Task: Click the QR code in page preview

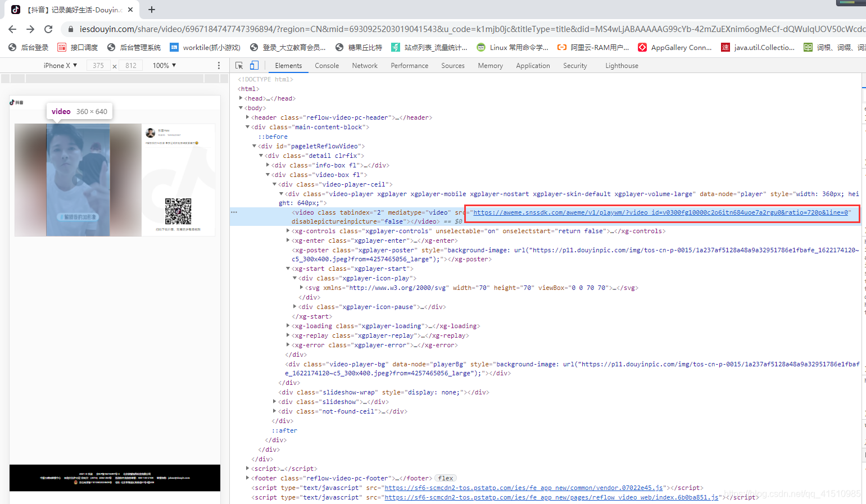Action: click(178, 211)
